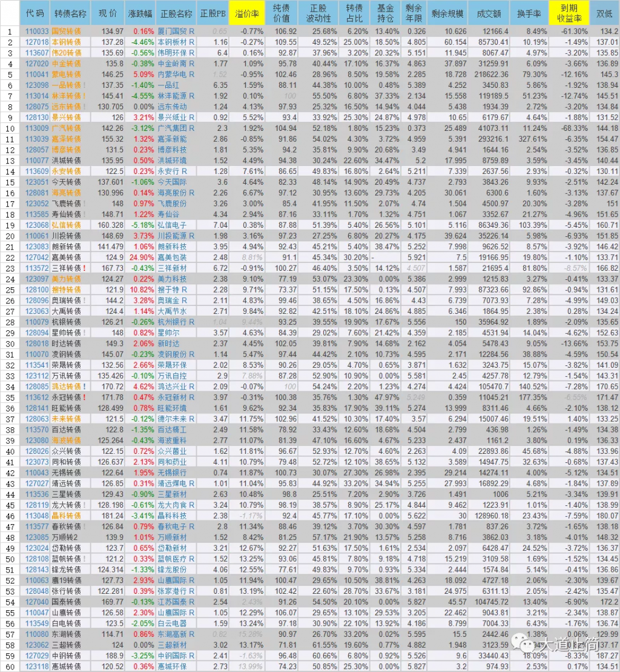Screen dimensions: 620x672
Task: Select the 剩余年限 column header
Action: coord(414,13)
